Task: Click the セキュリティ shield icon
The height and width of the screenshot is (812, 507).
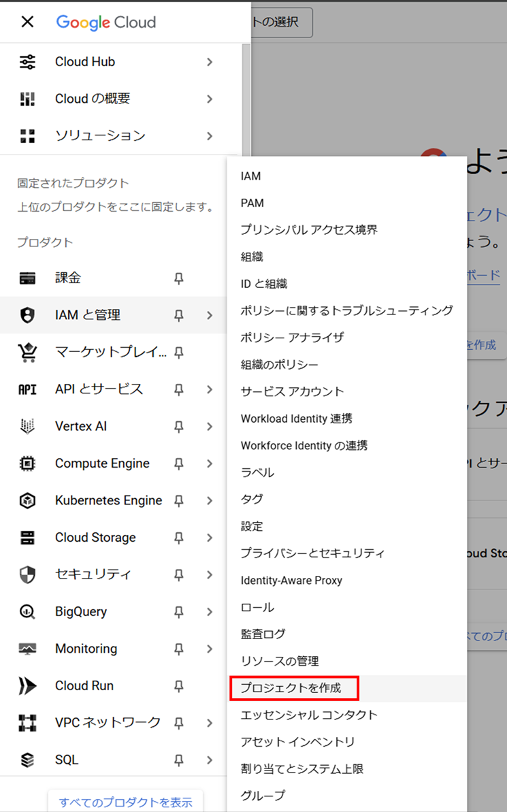Action: [27, 575]
